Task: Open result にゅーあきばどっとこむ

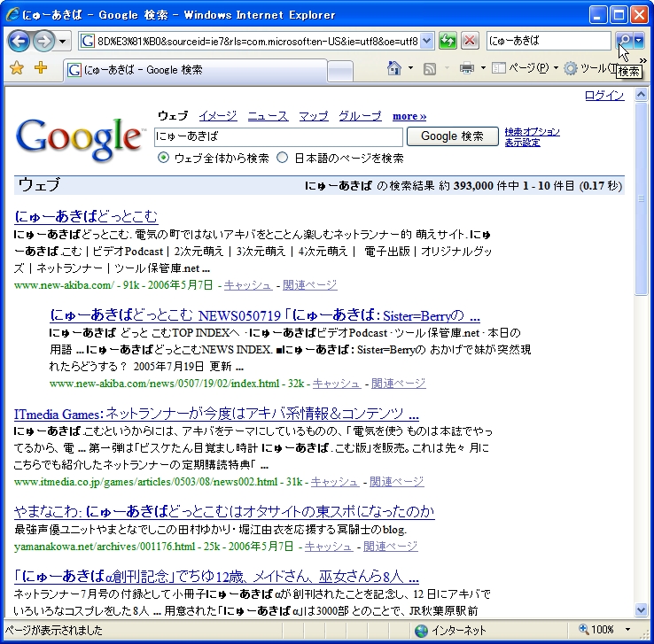Action: tap(86, 216)
